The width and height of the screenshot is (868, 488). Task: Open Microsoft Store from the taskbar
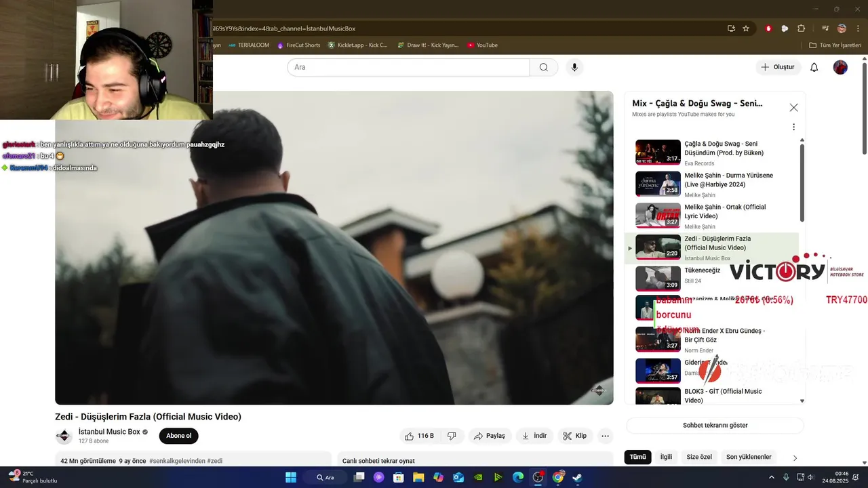pos(399,477)
